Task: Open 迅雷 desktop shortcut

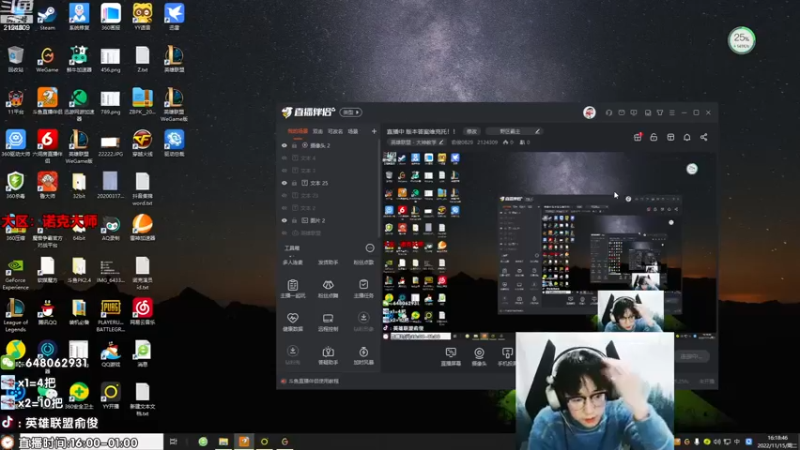Action: click(174, 17)
